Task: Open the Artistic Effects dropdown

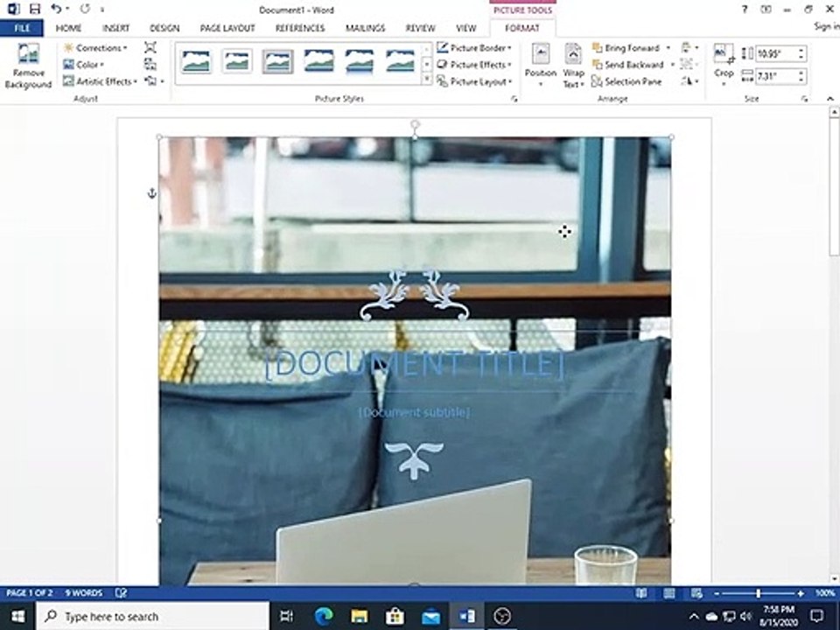Action: click(x=100, y=81)
